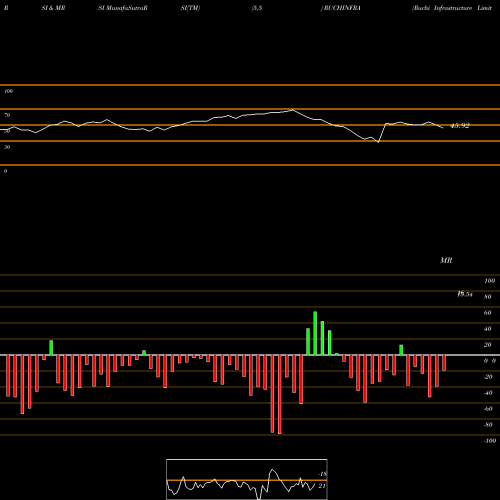Click the MR axis label 40
Screen dimensions: 500x500
pos(487,329)
